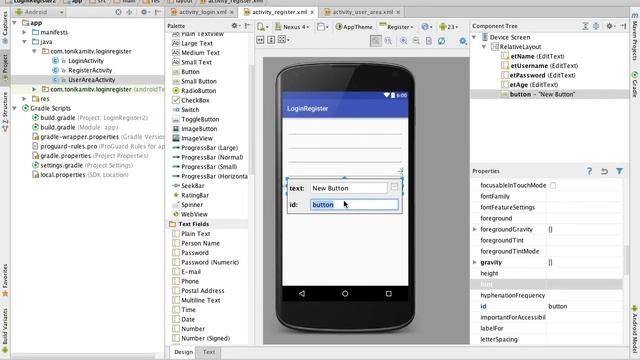Expand all in Component Tree

[x=585, y=26]
